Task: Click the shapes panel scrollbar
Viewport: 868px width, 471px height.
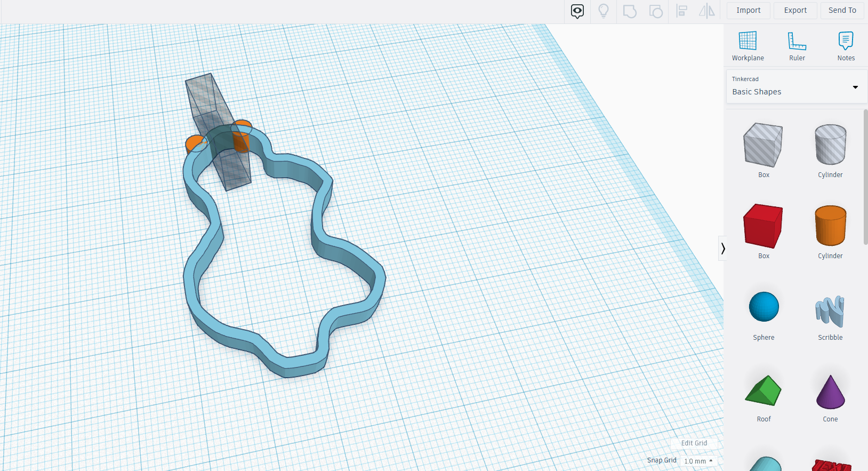Action: (865, 177)
